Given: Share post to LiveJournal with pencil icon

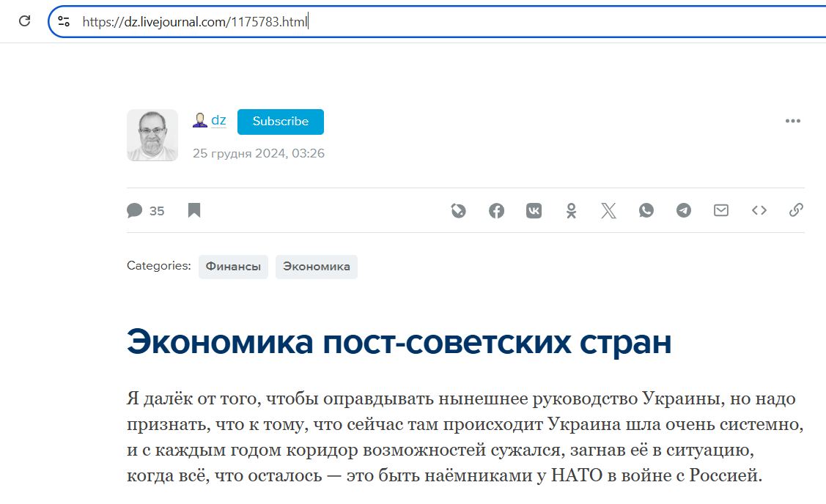Looking at the screenshot, I should [x=458, y=211].
